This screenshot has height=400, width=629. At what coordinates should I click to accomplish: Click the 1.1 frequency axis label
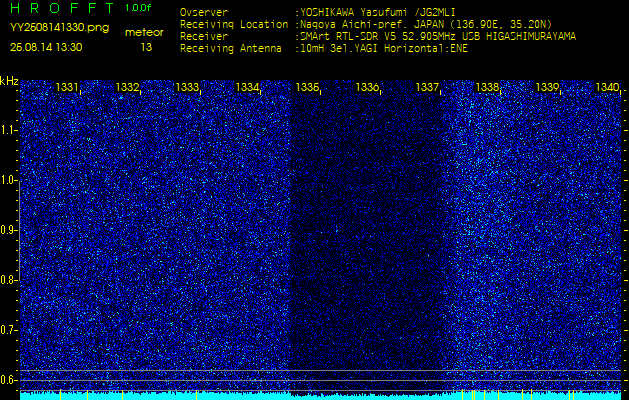(8, 130)
